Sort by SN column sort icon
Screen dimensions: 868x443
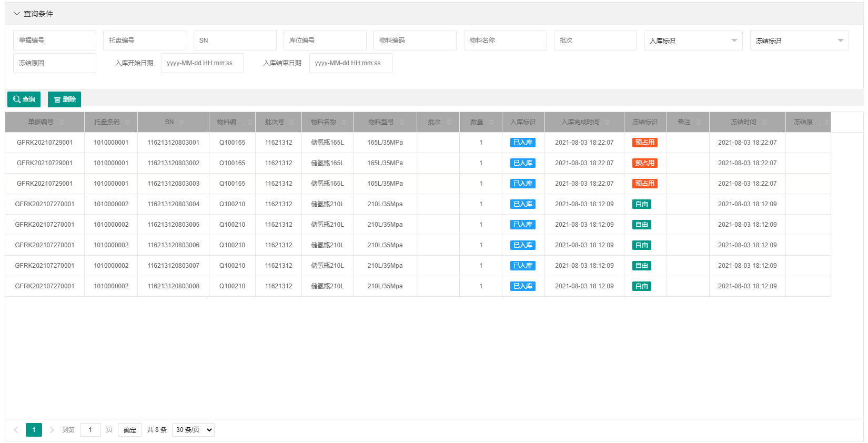tap(181, 122)
